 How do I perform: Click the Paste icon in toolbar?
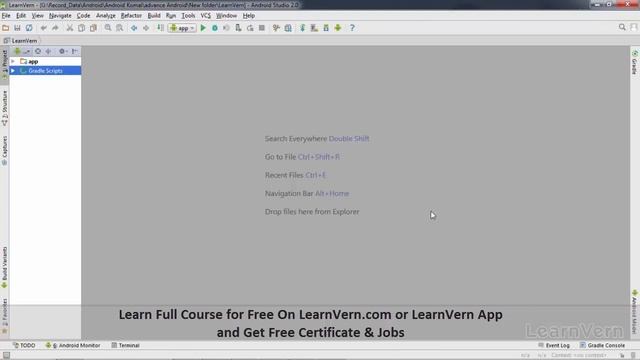[x=93, y=28]
